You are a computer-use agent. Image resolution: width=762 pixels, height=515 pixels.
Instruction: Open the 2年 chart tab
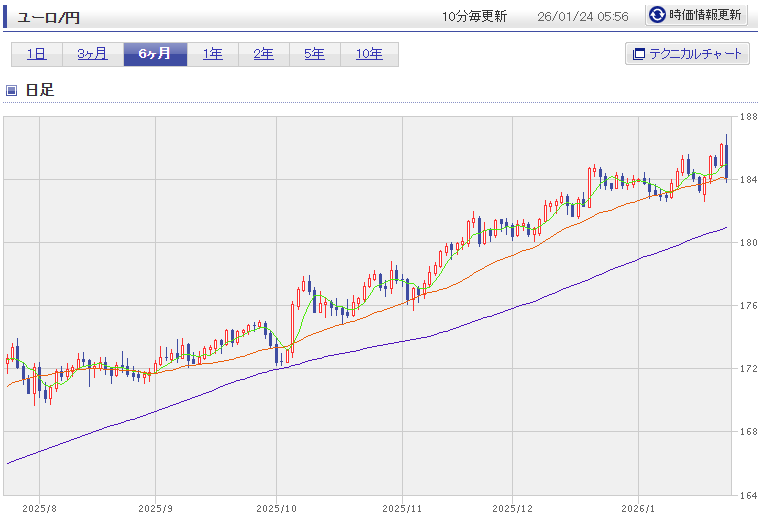(x=263, y=54)
